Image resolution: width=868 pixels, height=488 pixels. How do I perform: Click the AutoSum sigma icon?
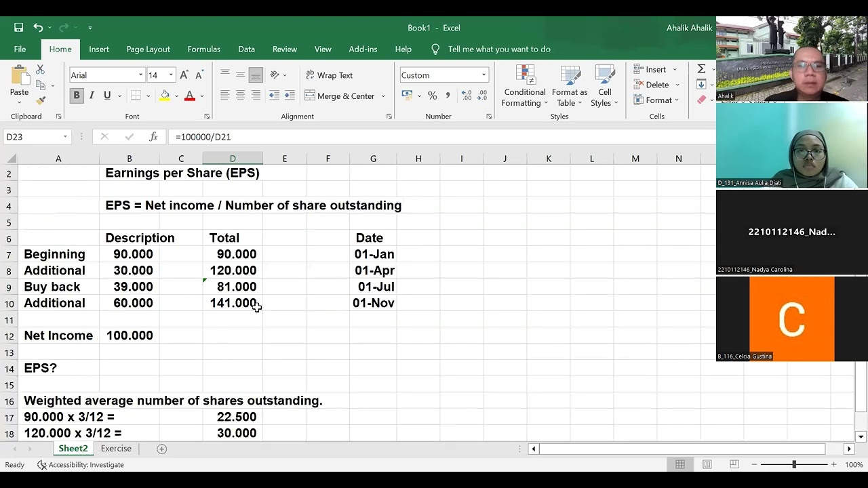[701, 68]
